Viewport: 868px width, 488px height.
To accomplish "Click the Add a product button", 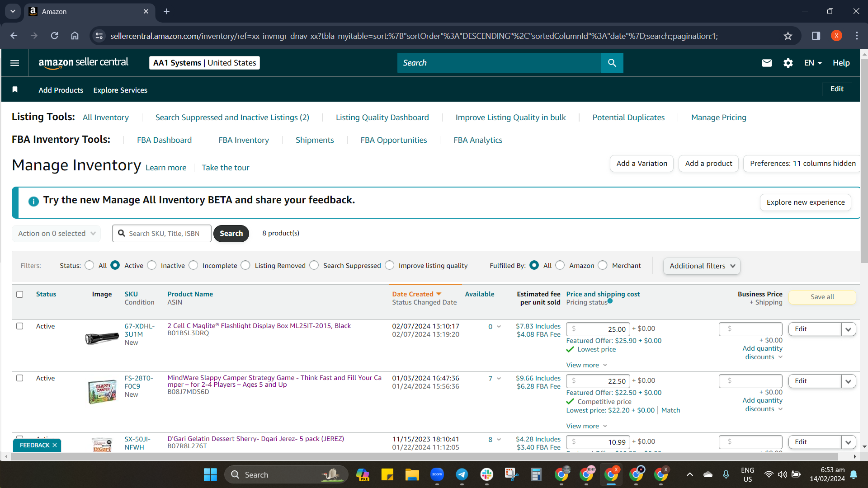I will (708, 164).
